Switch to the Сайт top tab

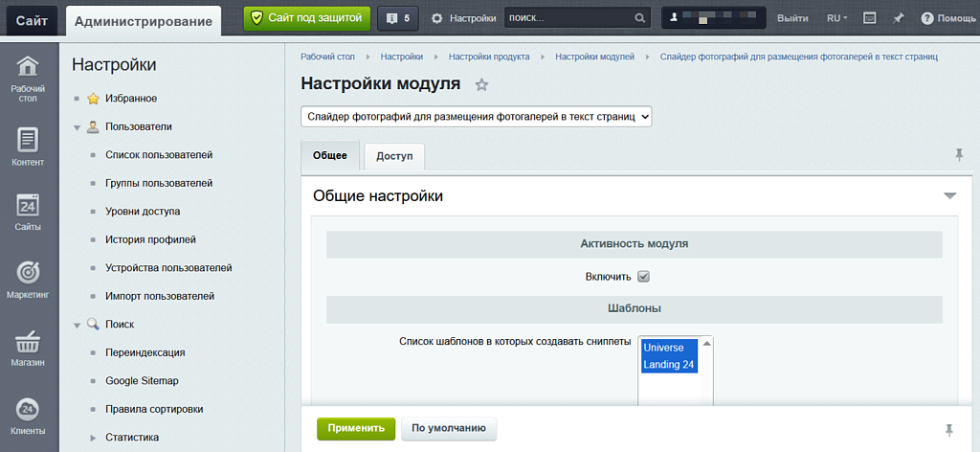click(32, 20)
